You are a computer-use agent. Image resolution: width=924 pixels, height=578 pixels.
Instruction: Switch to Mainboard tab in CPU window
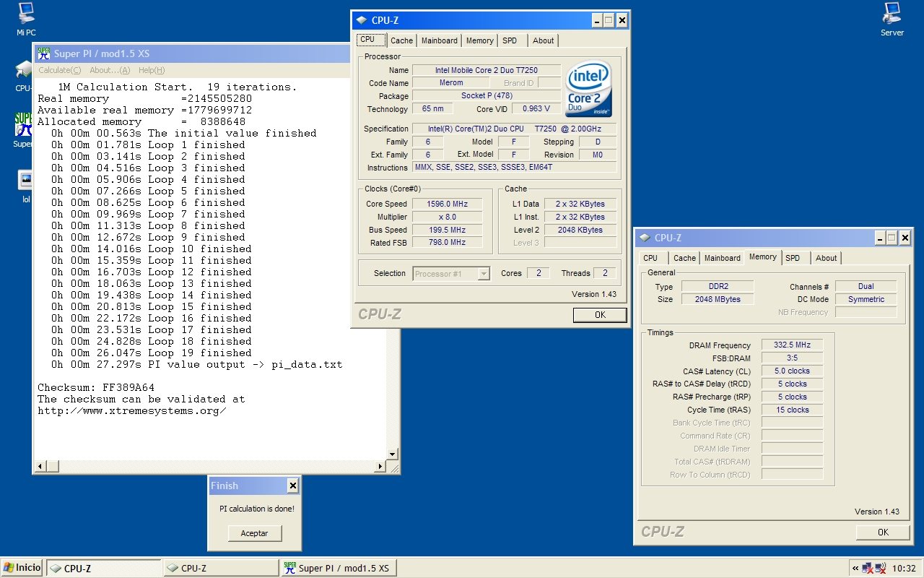(440, 40)
